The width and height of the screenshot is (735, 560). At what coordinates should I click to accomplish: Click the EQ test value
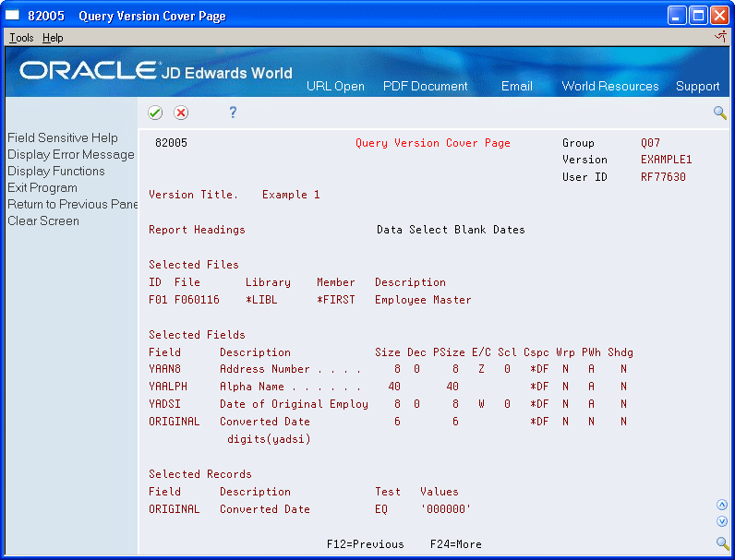(381, 509)
